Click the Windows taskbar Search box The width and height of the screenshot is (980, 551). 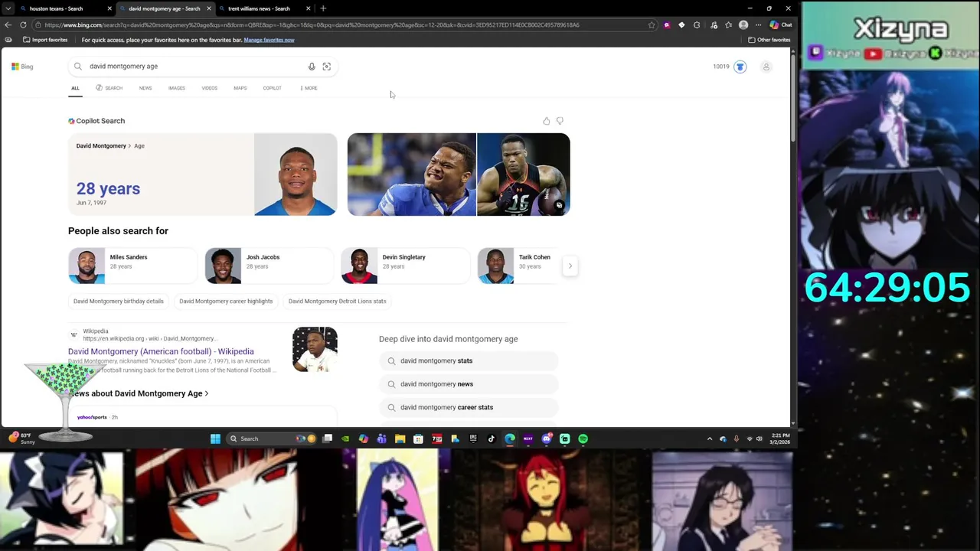click(x=272, y=439)
